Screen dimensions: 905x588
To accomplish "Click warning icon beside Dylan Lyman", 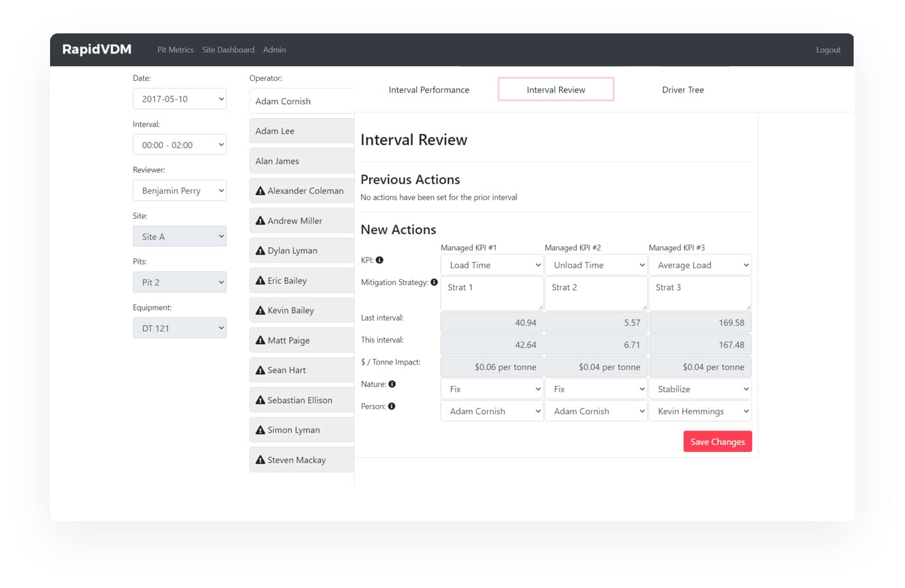I will (x=260, y=250).
